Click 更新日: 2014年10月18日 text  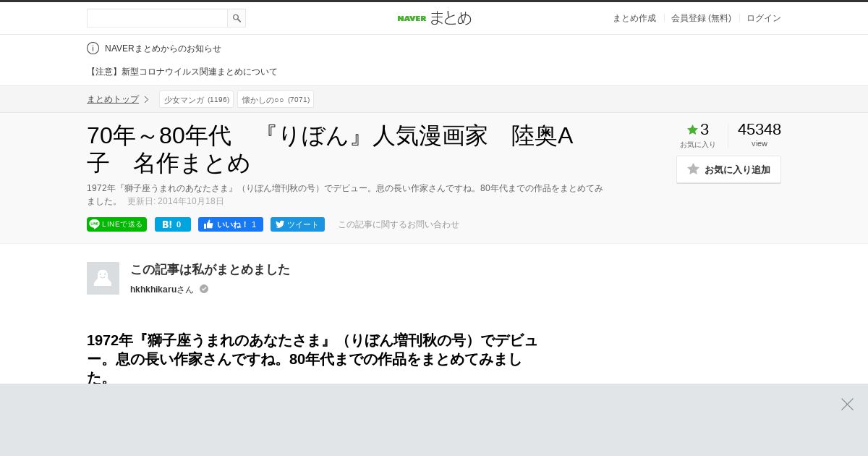click(176, 201)
